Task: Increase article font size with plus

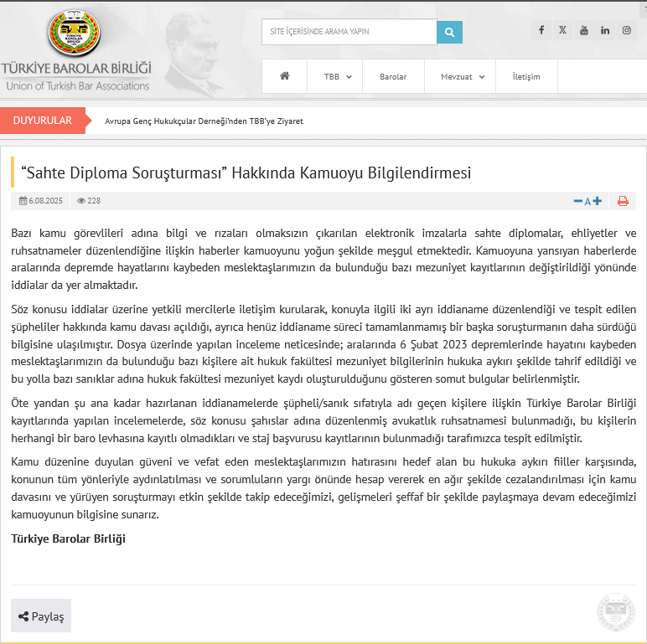Action: point(597,201)
